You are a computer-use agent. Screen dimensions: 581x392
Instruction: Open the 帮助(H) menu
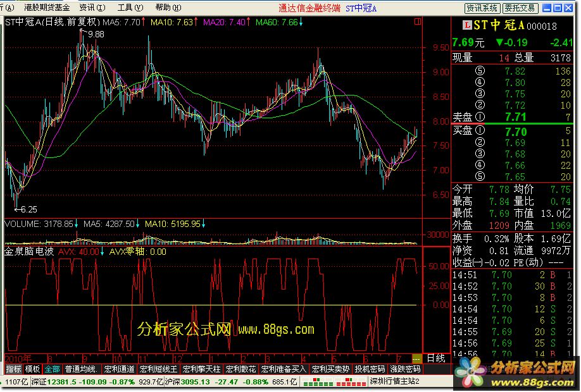(x=168, y=8)
